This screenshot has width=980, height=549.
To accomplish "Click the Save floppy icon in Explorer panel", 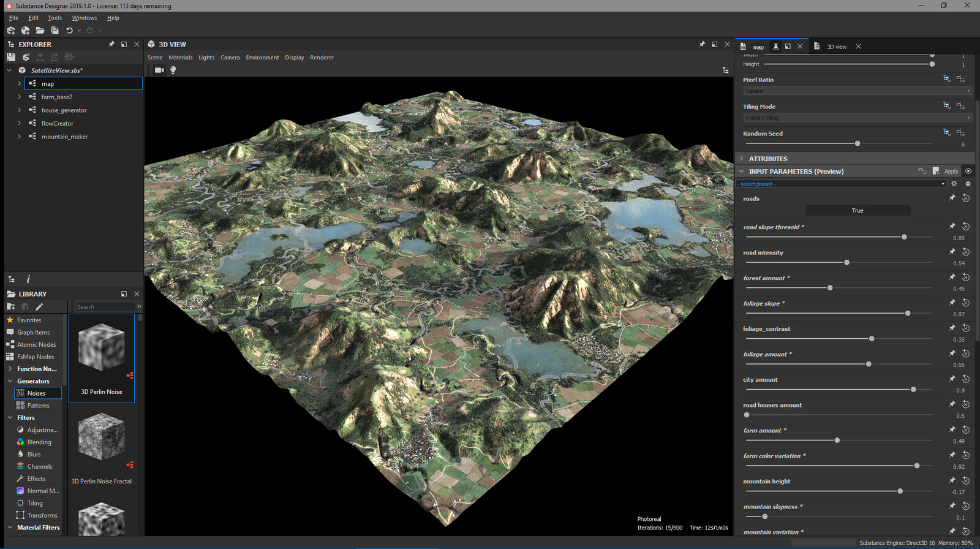I will [11, 57].
